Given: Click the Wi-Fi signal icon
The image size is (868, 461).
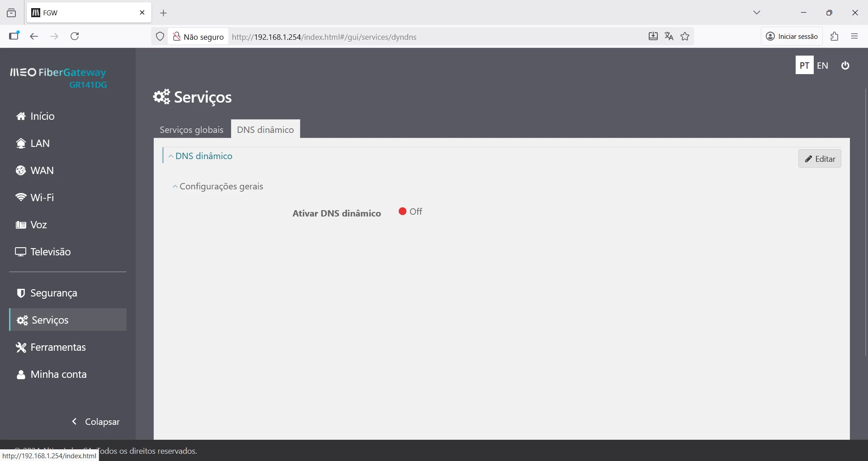Looking at the screenshot, I should (x=21, y=197).
